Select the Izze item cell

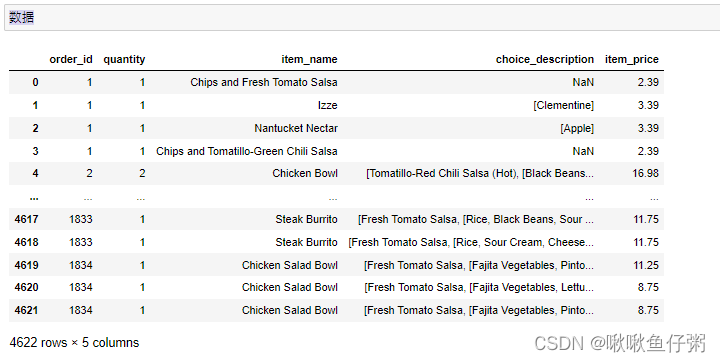point(327,105)
